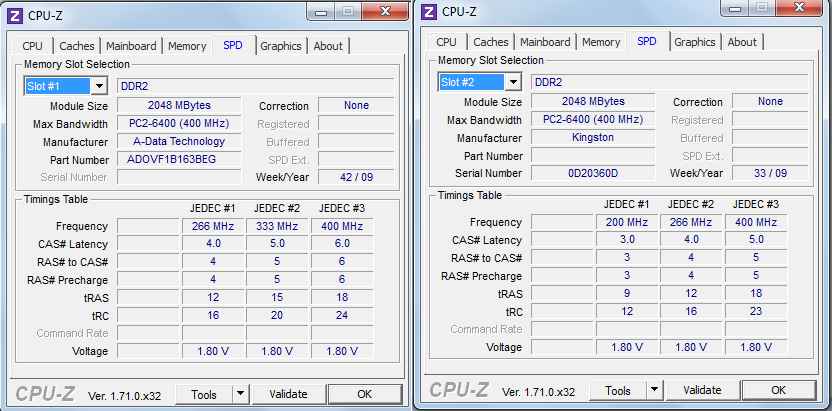Confirm with OK in right window
Viewport: 832px width, 411px height.
[x=778, y=391]
